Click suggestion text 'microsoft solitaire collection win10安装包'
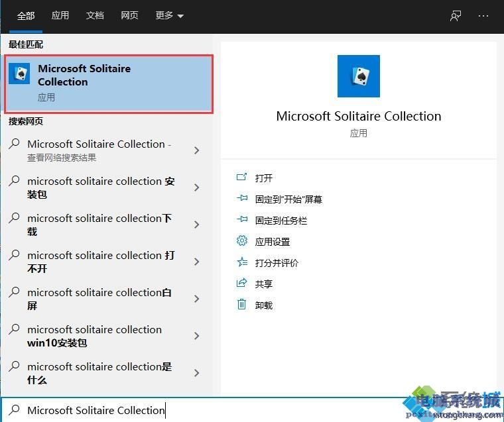This screenshot has width=504, height=422. [94, 336]
